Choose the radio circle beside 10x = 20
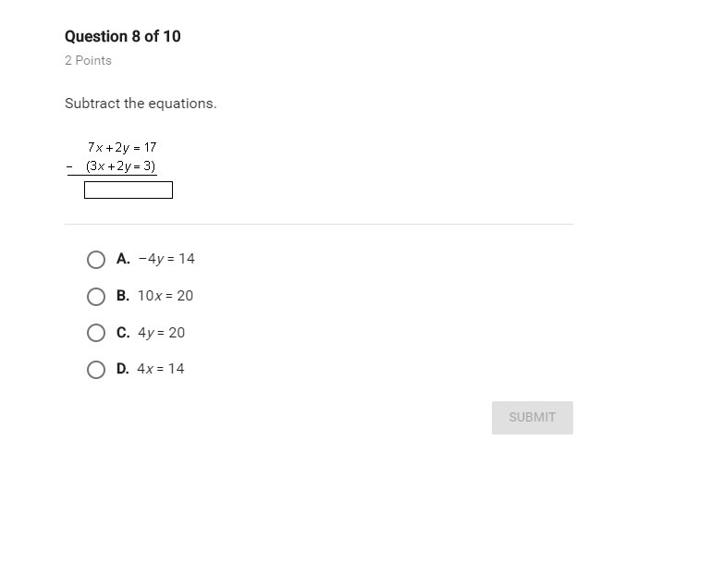Screen dimensions: 723x588 [96, 297]
